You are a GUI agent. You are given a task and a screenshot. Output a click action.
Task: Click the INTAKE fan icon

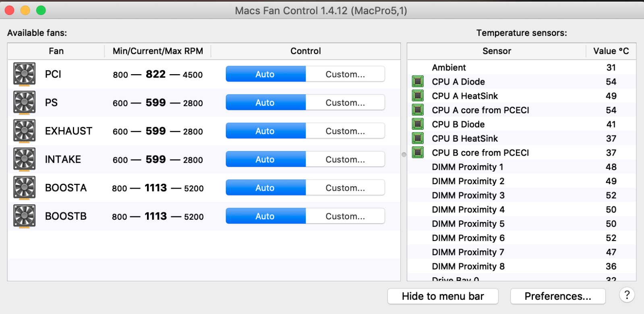[25, 159]
